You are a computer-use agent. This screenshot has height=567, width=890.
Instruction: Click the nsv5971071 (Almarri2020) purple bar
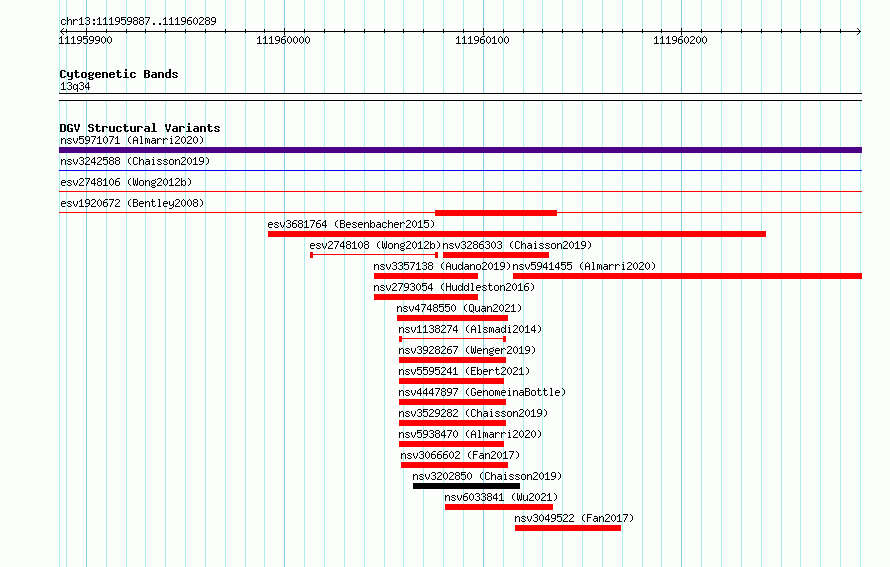click(460, 150)
